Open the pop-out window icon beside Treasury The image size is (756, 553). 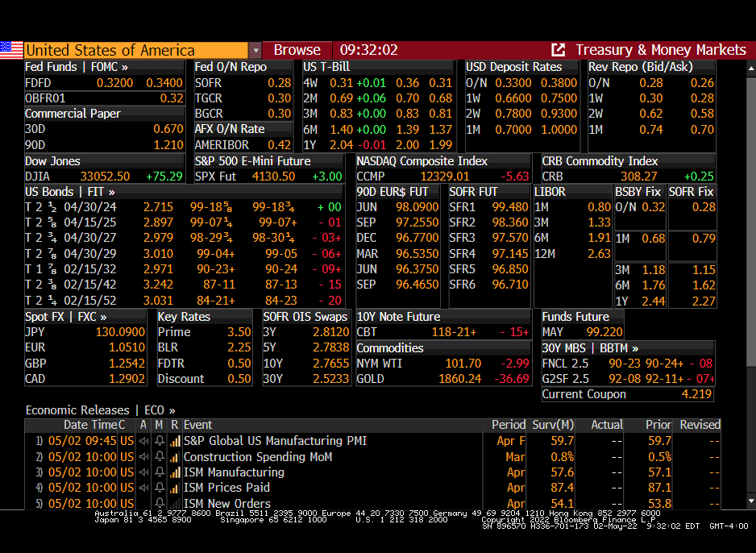coord(558,50)
